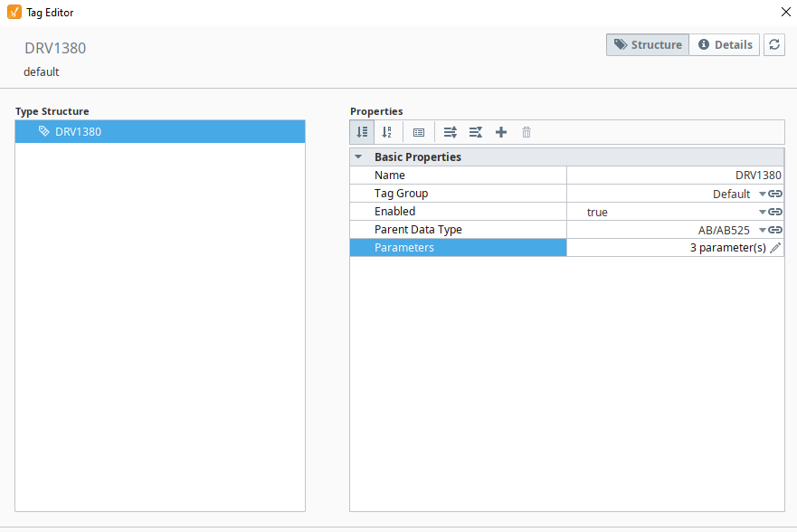Screen dimensions: 797x532
Task: Open Parent Data Type dropdown
Action: point(763,231)
